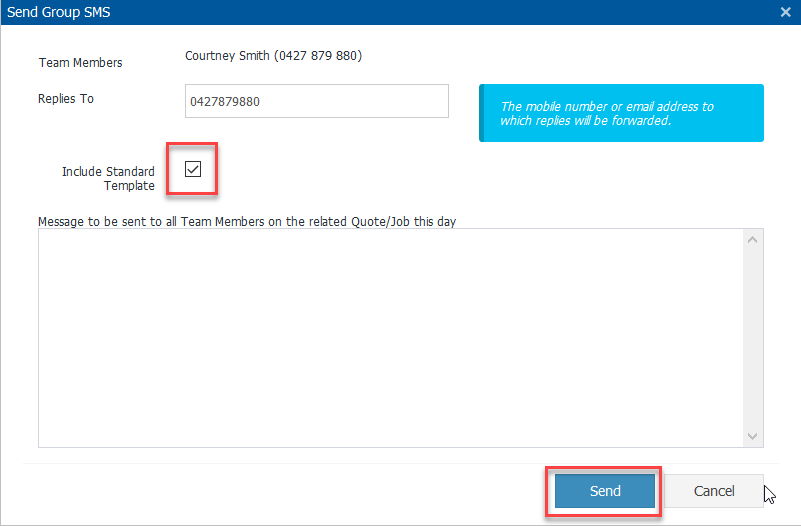Screen dimensions: 801x526
Task: Click the message instruction text above textbox
Action: 246,221
